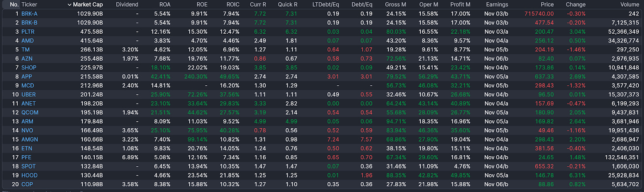Sort by Profit M column header
The height and width of the screenshot is (192, 644).
click(460, 4)
